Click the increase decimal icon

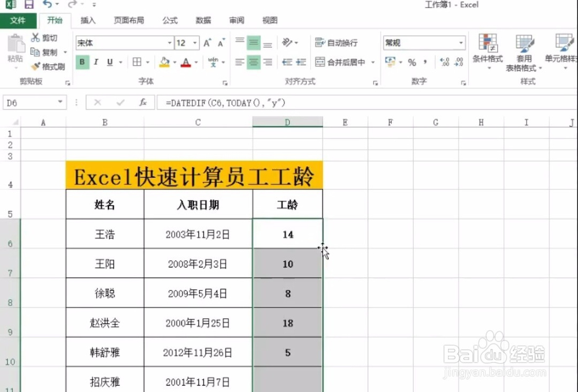444,62
